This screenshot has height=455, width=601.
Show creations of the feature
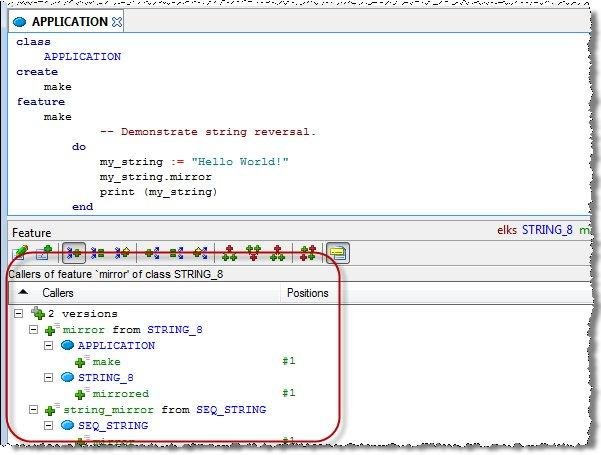pyautogui.click(x=200, y=253)
